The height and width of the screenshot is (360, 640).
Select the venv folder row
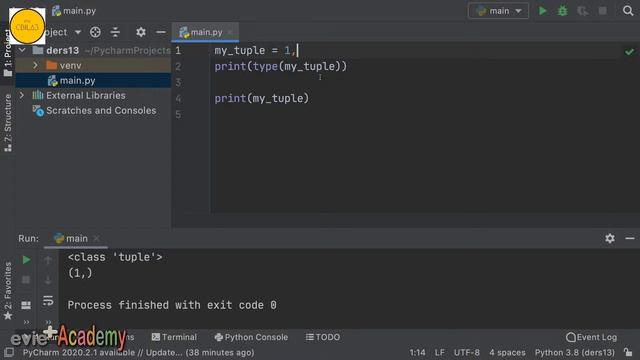click(93, 65)
